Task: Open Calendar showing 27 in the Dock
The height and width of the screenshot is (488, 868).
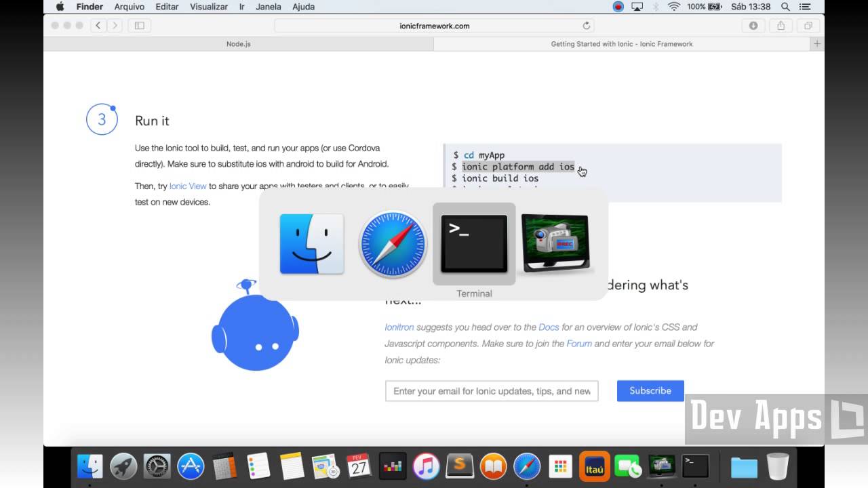Action: (359, 466)
